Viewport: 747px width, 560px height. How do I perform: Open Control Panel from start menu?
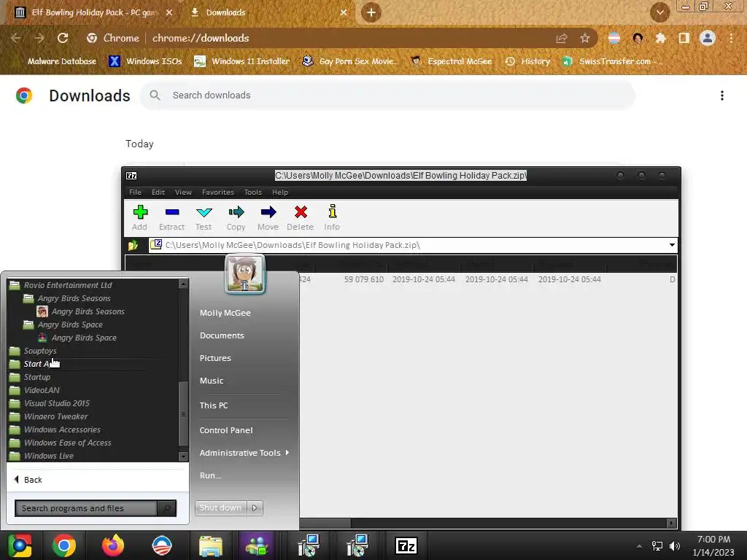[226, 430]
